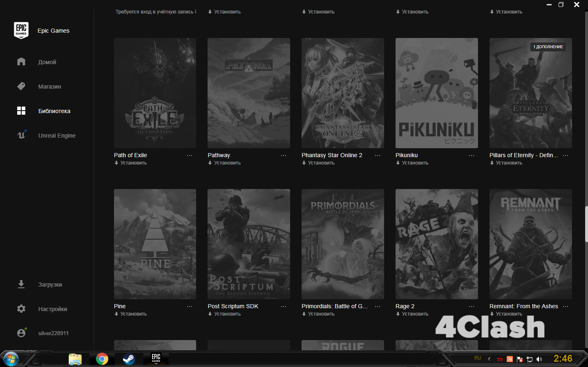Click the Pine cover art
Screen dimensions: 588x367
pyautogui.click(x=155, y=244)
